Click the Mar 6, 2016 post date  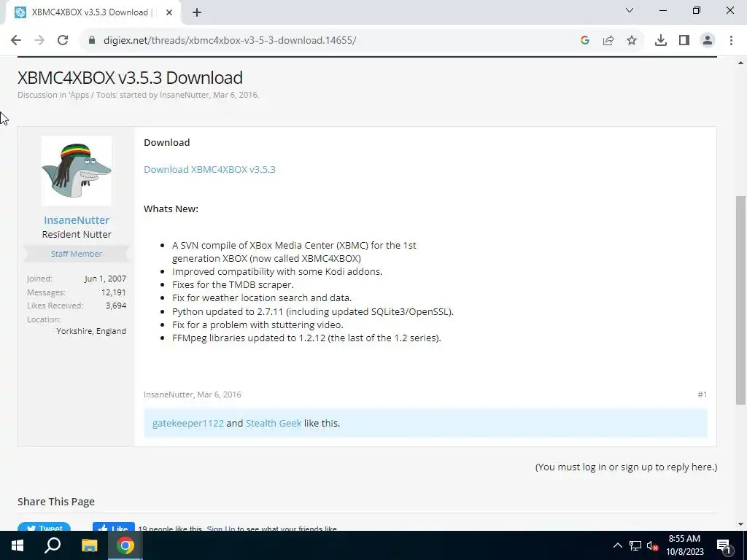[219, 394]
